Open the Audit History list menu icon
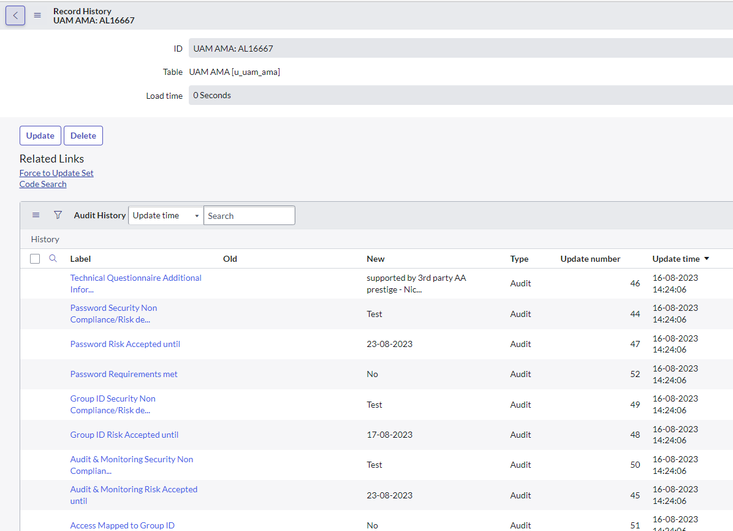Viewport: 733px width, 531px height. coord(36,215)
